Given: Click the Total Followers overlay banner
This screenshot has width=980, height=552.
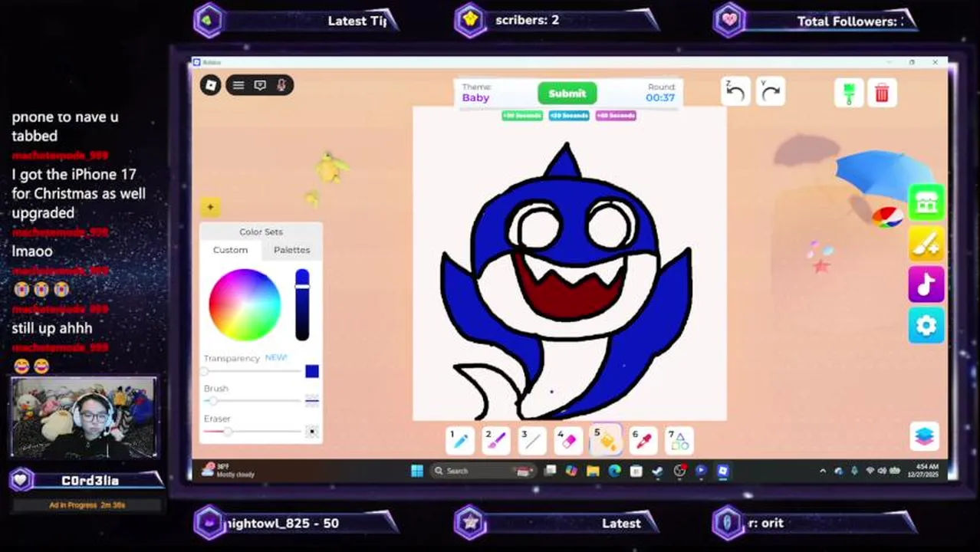Looking at the screenshot, I should [815, 21].
